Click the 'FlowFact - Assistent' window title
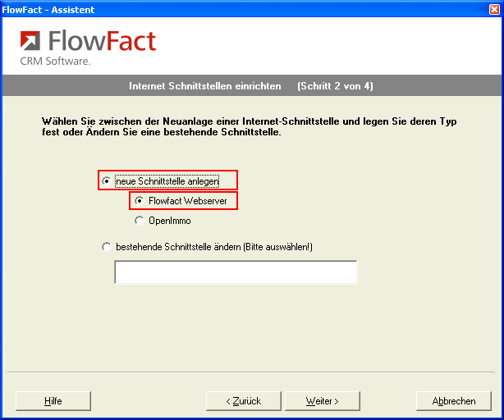 coord(48,10)
